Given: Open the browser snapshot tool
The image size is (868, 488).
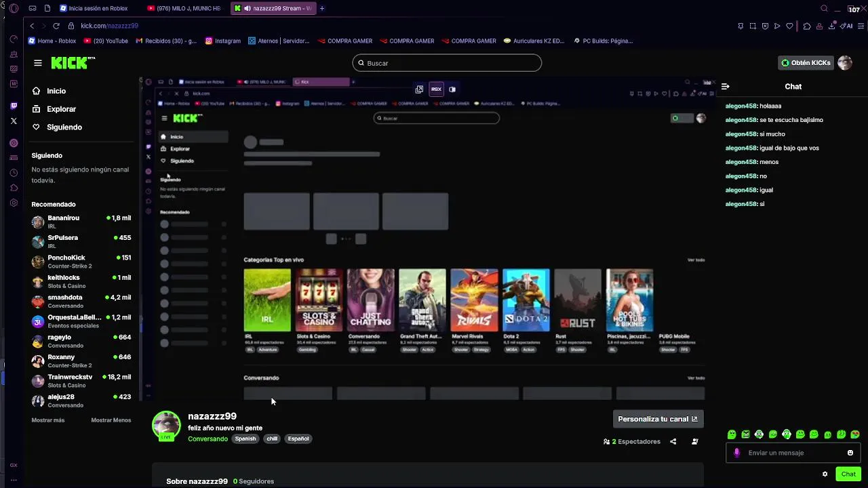Looking at the screenshot, I should coord(753,26).
